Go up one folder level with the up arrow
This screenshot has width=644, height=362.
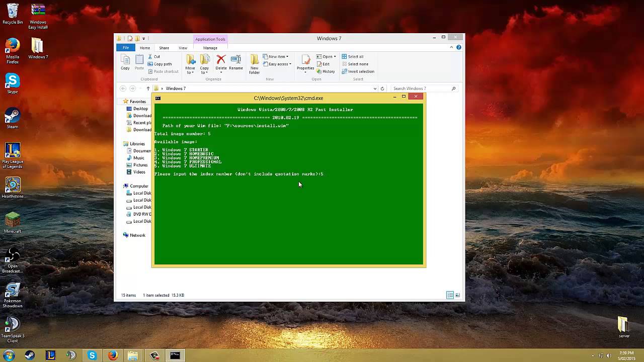click(148, 88)
